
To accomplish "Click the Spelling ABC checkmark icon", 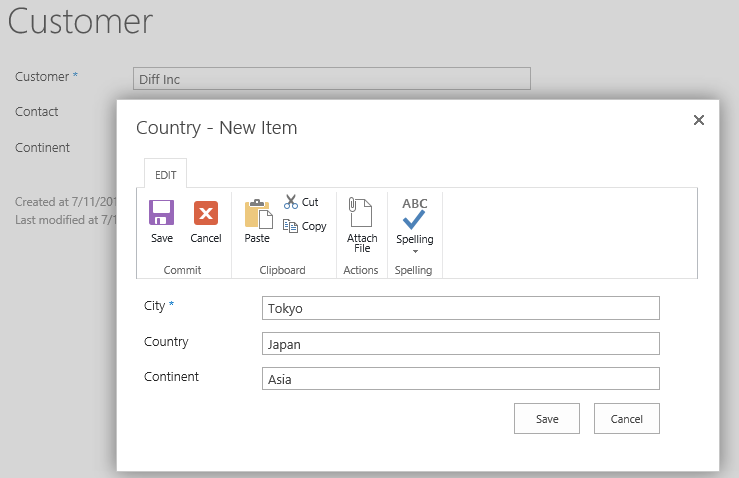I will [415, 214].
